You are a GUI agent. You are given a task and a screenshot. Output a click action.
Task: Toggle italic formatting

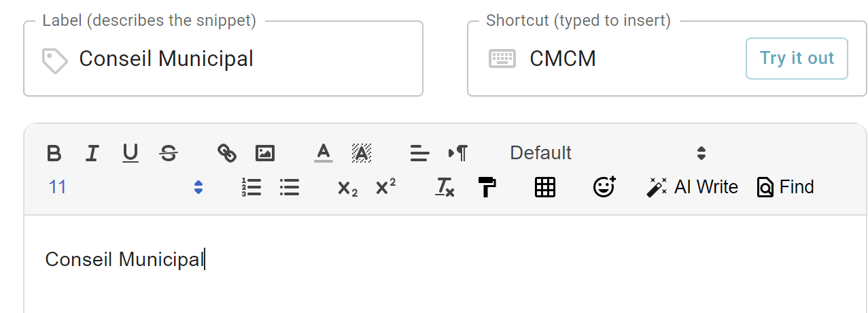[x=92, y=153]
